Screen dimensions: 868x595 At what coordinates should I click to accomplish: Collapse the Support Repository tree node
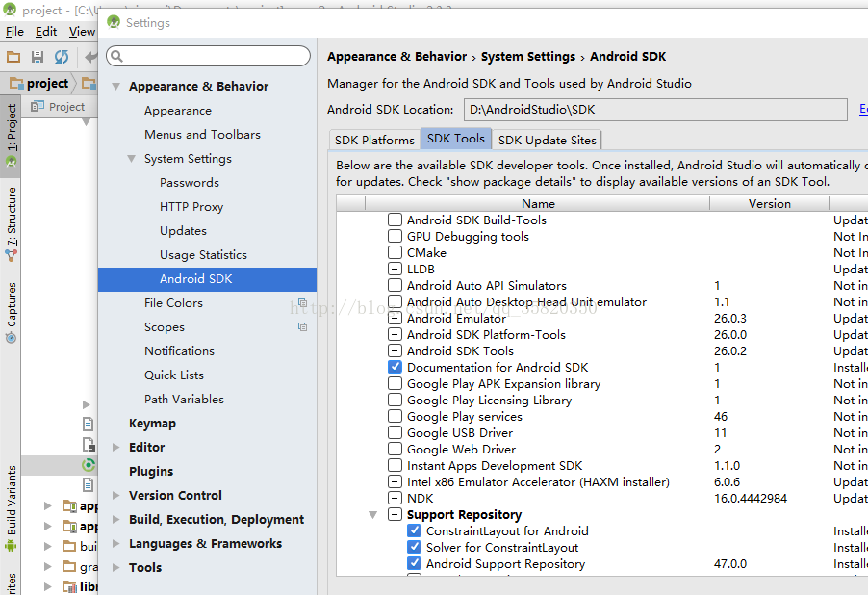coord(373,515)
